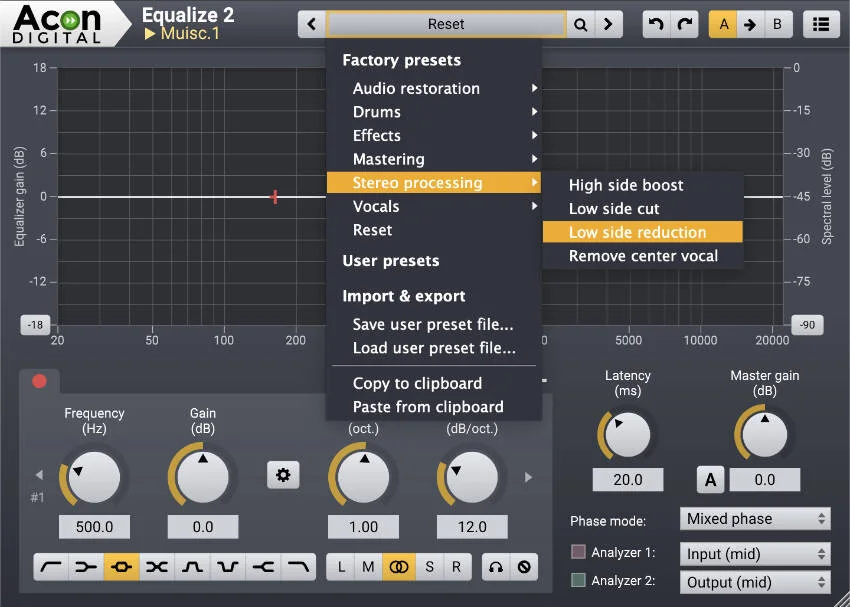Open band settings gear button
The height and width of the screenshot is (607, 850).
pos(283,475)
